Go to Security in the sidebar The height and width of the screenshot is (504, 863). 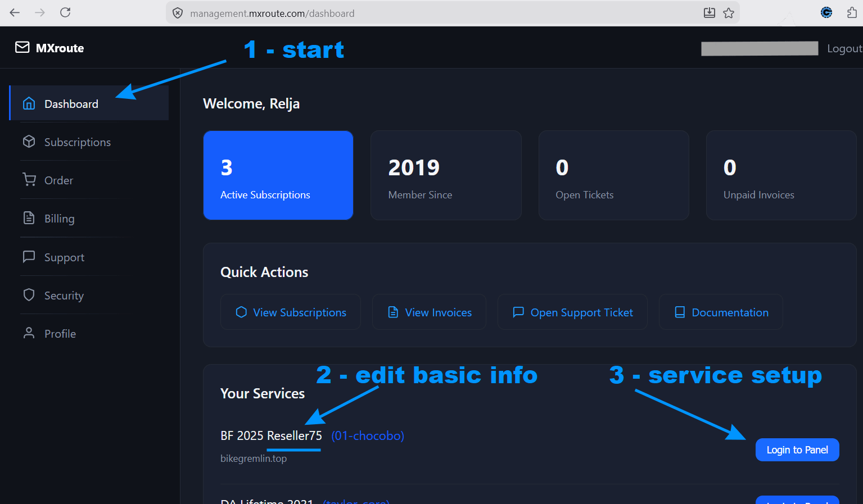point(89,295)
